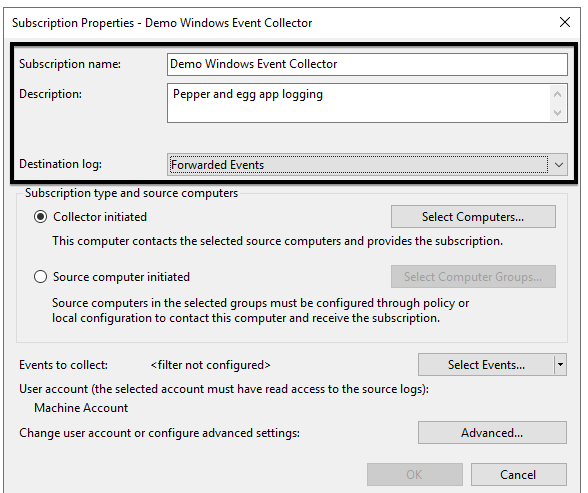Screen dimensions: 588x493
Task: Click the Select Computer Groups button
Action: coord(473,277)
